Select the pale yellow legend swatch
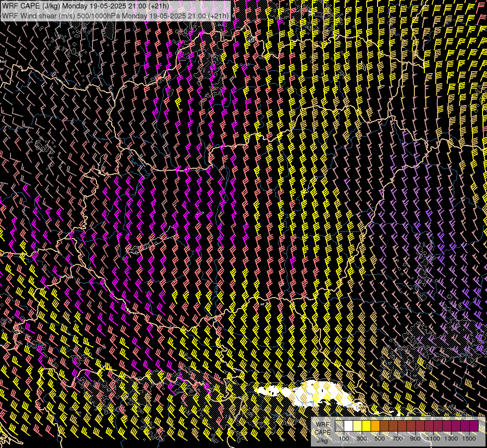This screenshot has height=448, width=487. [358, 426]
